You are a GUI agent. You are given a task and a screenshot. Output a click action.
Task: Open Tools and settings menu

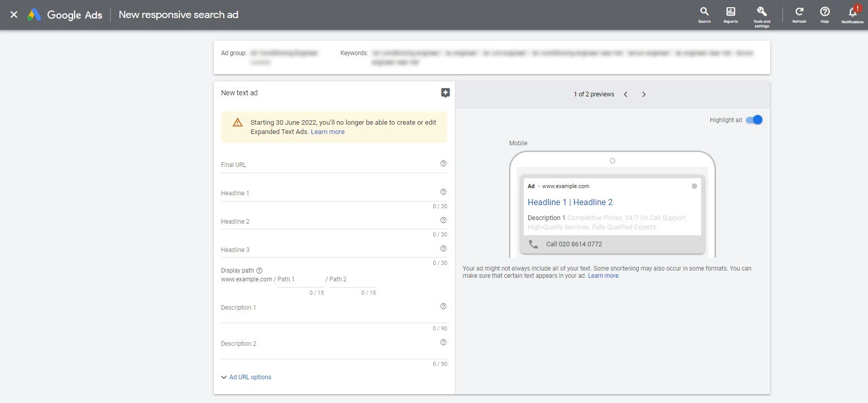tap(761, 15)
